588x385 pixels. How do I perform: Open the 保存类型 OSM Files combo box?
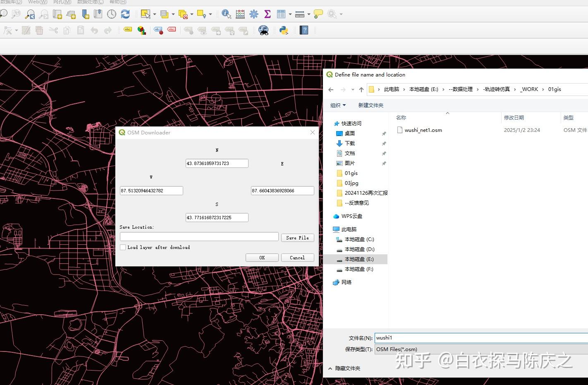click(x=481, y=349)
